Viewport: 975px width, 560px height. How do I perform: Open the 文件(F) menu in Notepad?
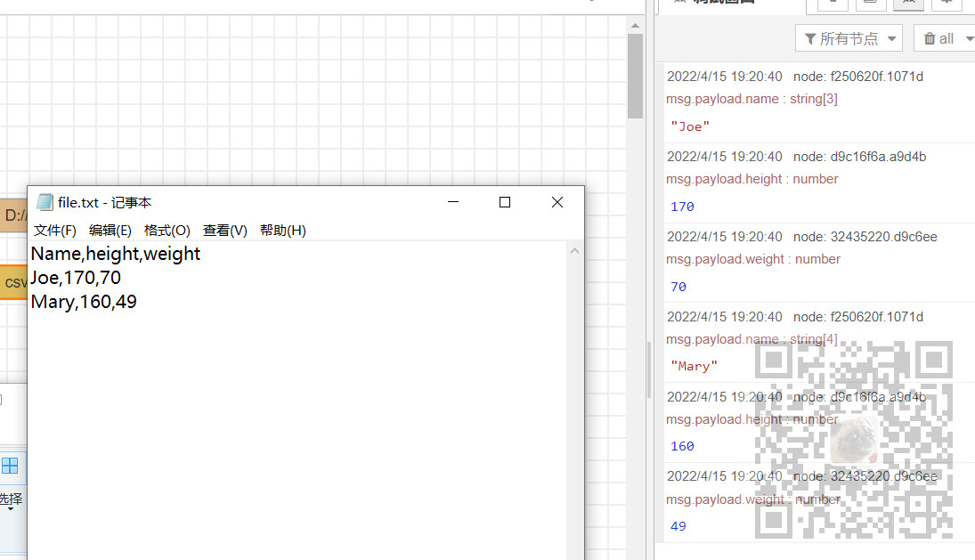click(54, 231)
